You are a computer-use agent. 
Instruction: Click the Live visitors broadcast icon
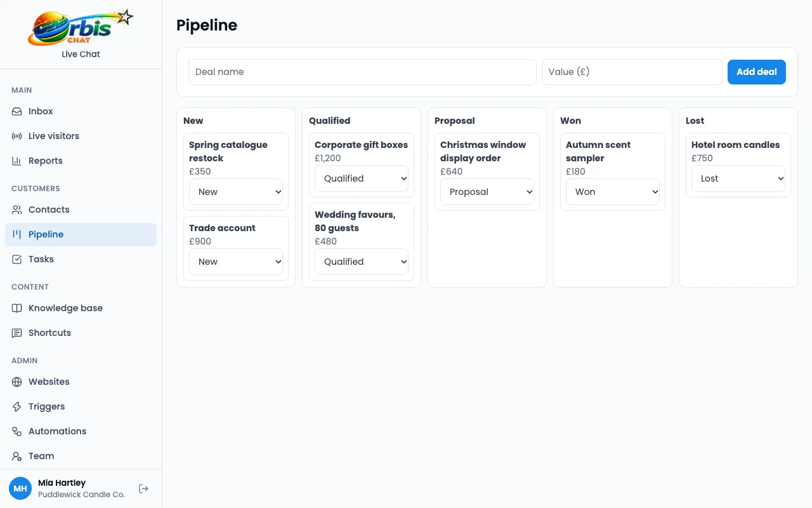[x=17, y=136]
